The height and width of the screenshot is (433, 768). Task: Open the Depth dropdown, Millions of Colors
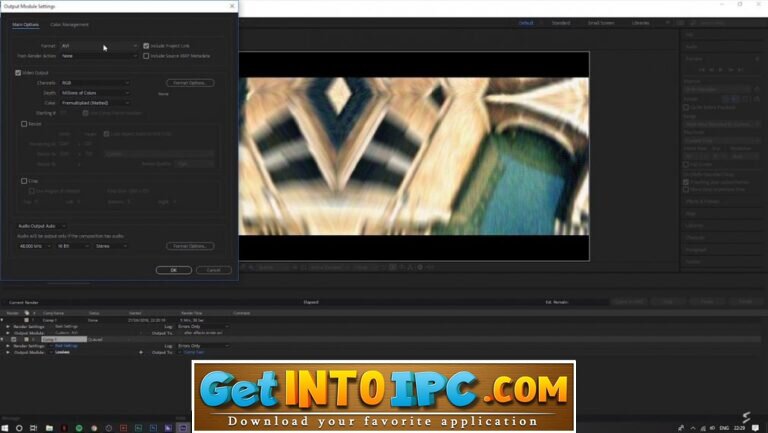pyautogui.click(x=96, y=93)
